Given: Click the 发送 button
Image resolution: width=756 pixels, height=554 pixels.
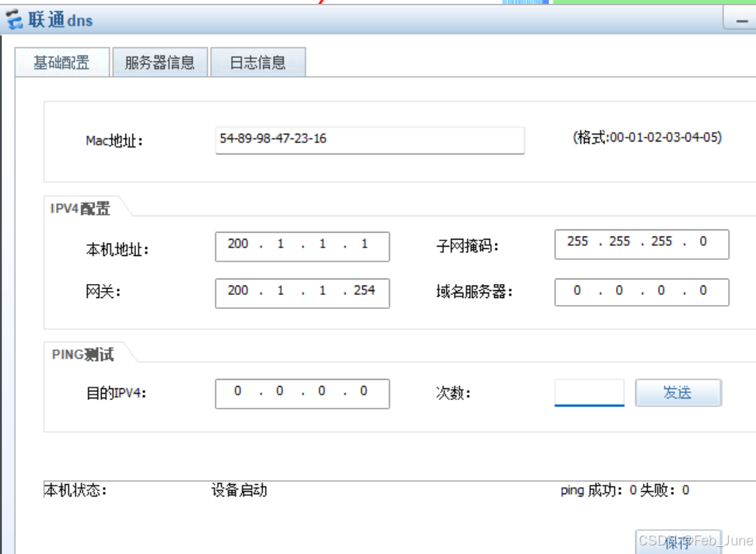Looking at the screenshot, I should pyautogui.click(x=678, y=392).
